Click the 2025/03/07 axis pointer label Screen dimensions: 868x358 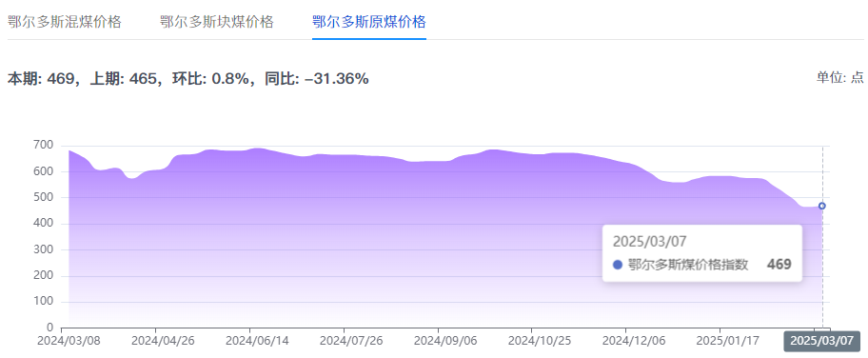822,341
